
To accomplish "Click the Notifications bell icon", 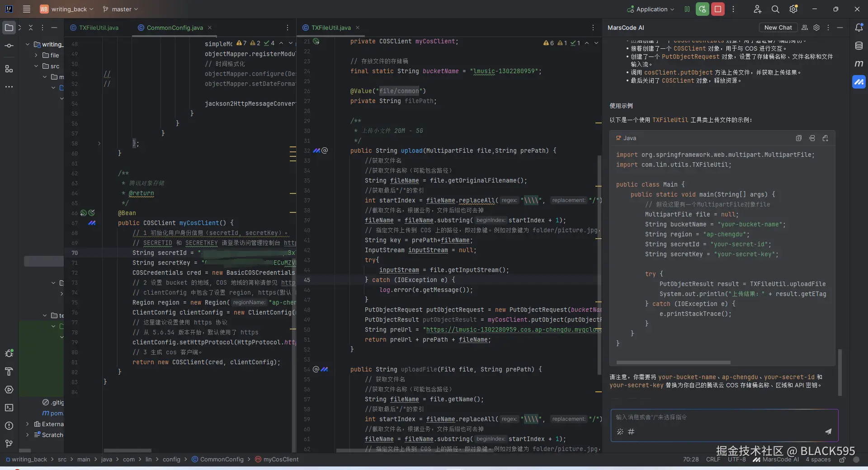I will (x=859, y=28).
